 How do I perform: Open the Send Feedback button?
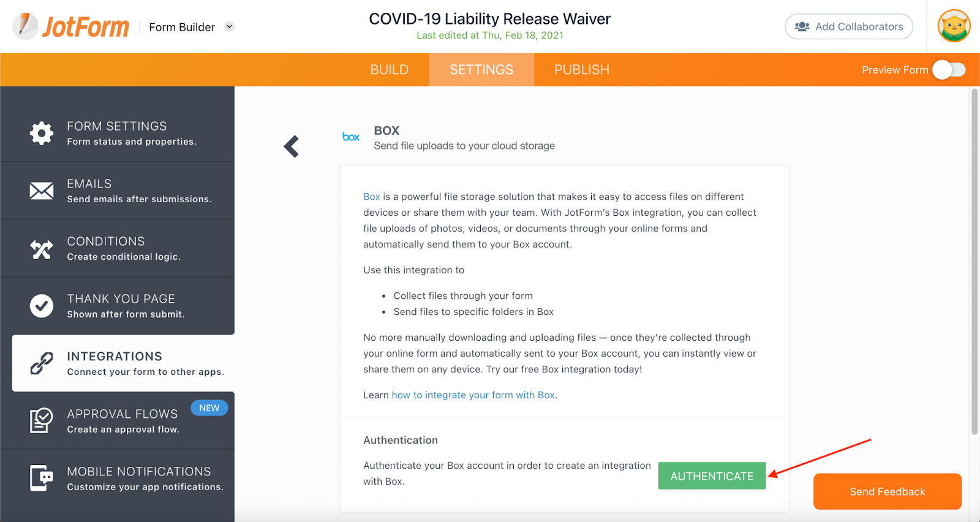[x=887, y=491]
